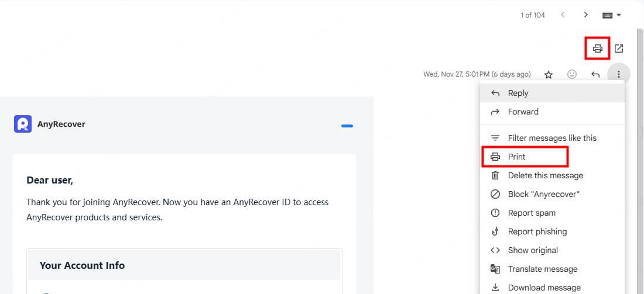Click the reply arrow icon

point(595,74)
